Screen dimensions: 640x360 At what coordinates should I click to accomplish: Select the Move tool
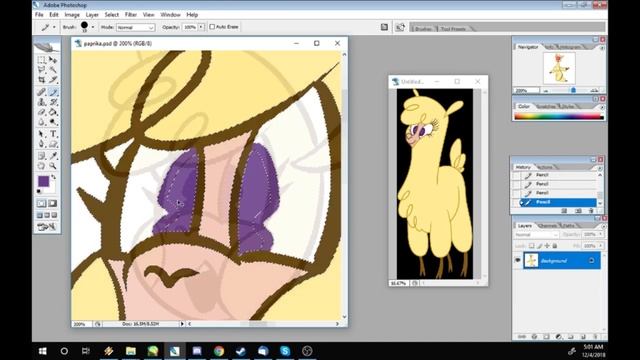53,60
